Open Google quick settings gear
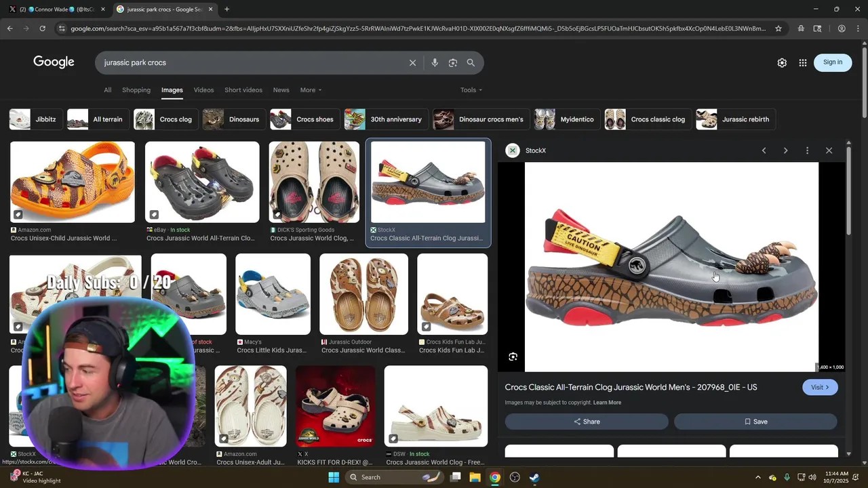The width and height of the screenshot is (868, 488). 782,62
